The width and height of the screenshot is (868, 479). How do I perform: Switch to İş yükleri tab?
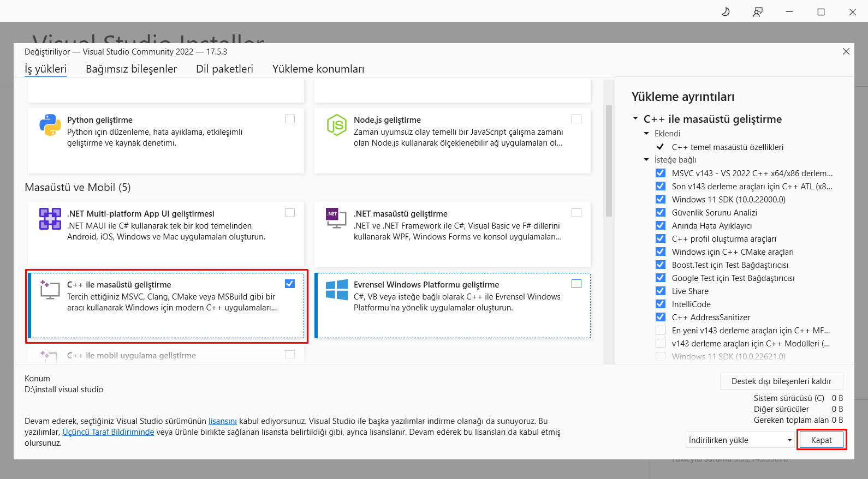(45, 69)
